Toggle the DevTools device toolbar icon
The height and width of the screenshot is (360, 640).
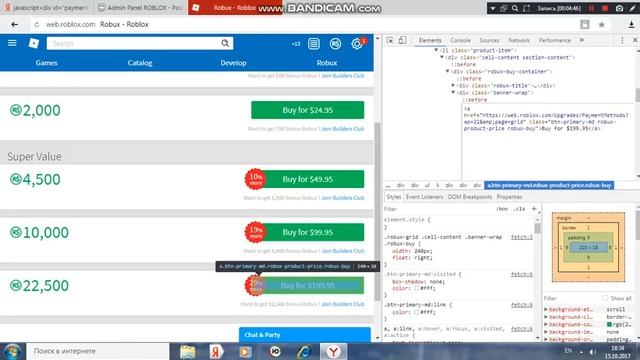pyautogui.click(x=402, y=40)
